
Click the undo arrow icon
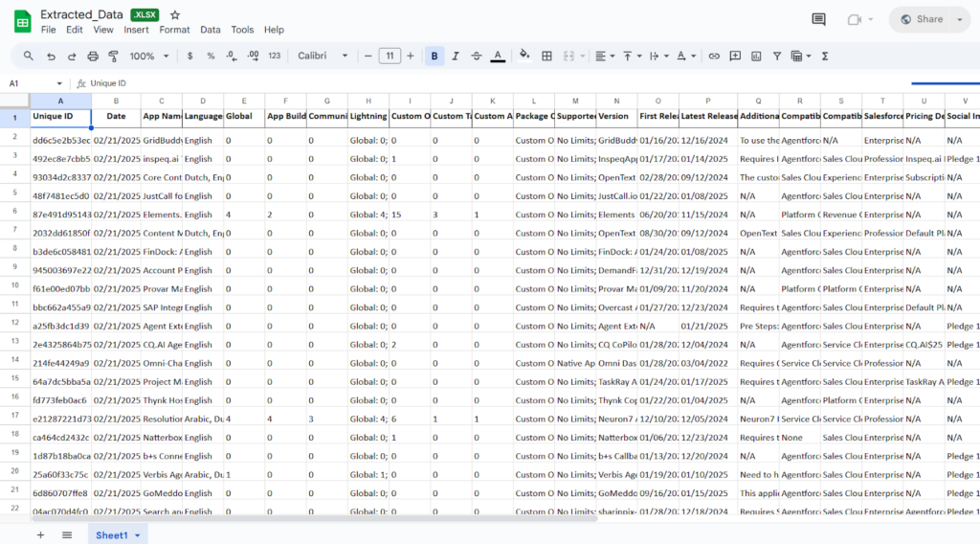(51, 57)
